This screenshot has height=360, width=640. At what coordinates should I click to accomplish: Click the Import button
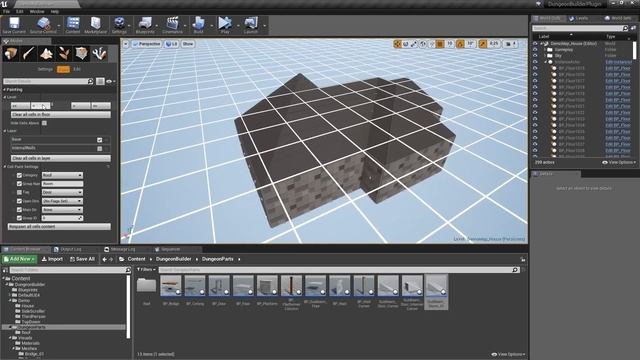click(x=52, y=259)
